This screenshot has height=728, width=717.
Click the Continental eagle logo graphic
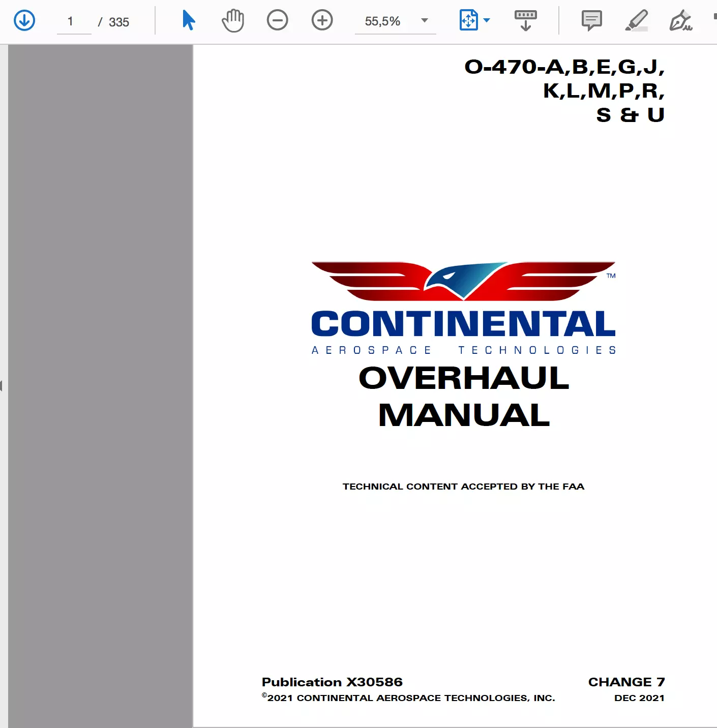[463, 281]
